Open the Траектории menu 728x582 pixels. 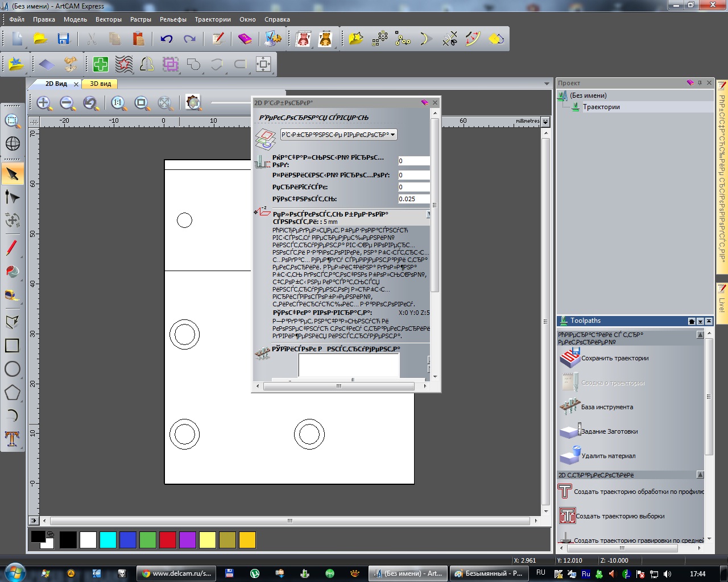213,19
